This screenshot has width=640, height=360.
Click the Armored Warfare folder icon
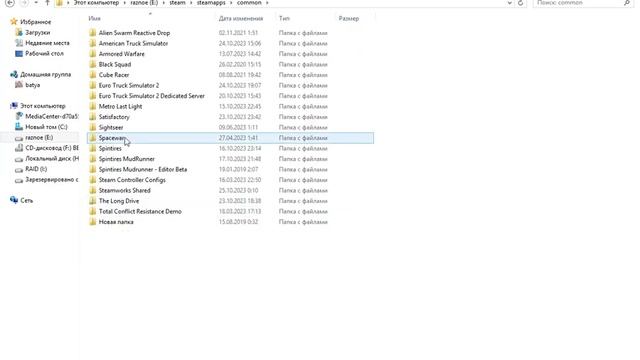click(x=93, y=54)
